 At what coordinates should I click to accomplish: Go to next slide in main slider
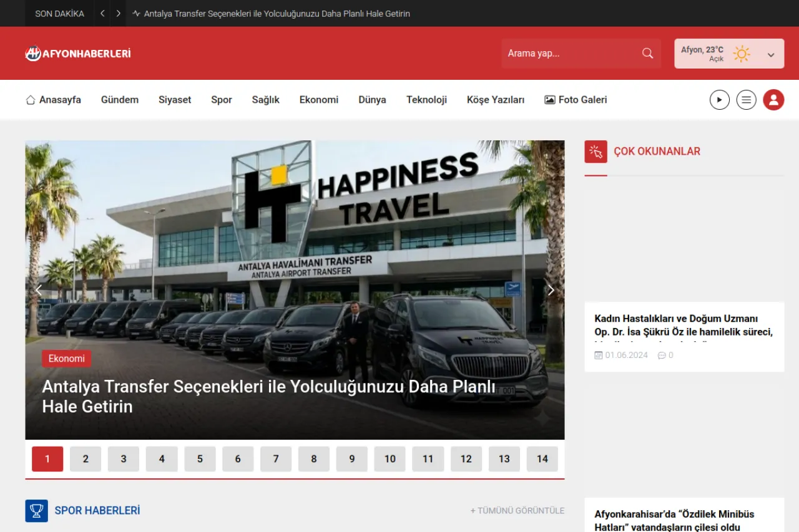[x=551, y=290]
